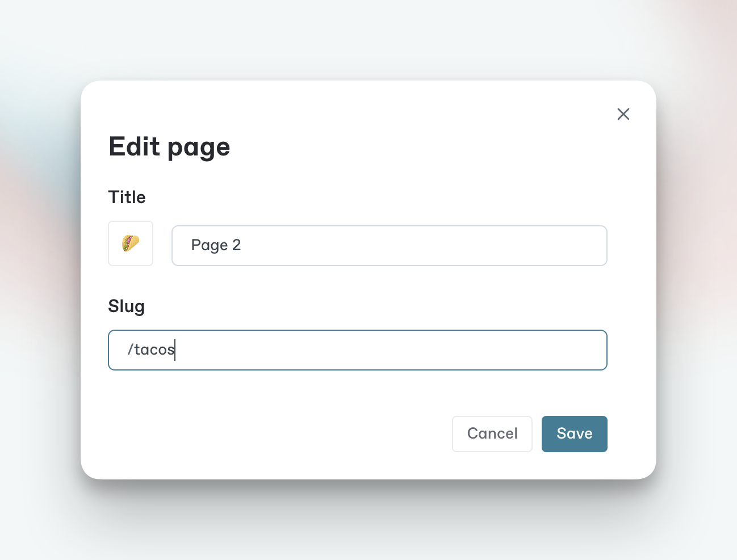The height and width of the screenshot is (560, 737).
Task: Cancel editing the page
Action: (492, 434)
